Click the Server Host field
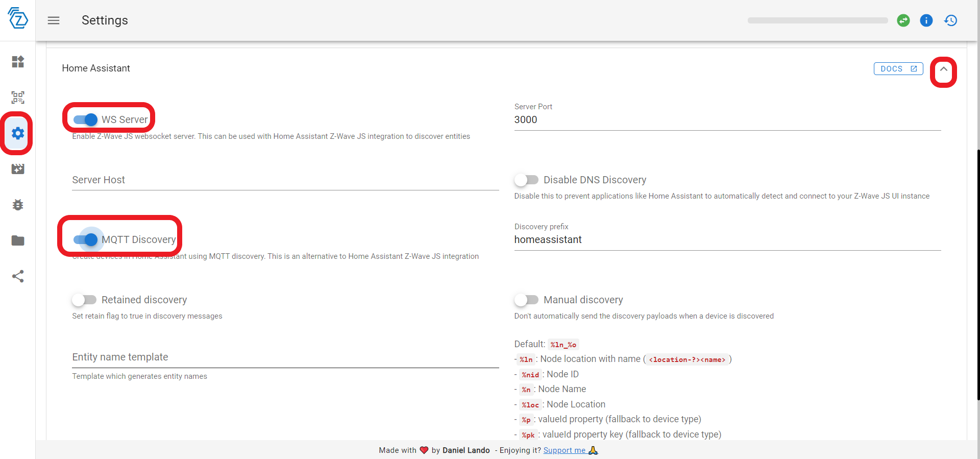This screenshot has height=459, width=980. 285,180
